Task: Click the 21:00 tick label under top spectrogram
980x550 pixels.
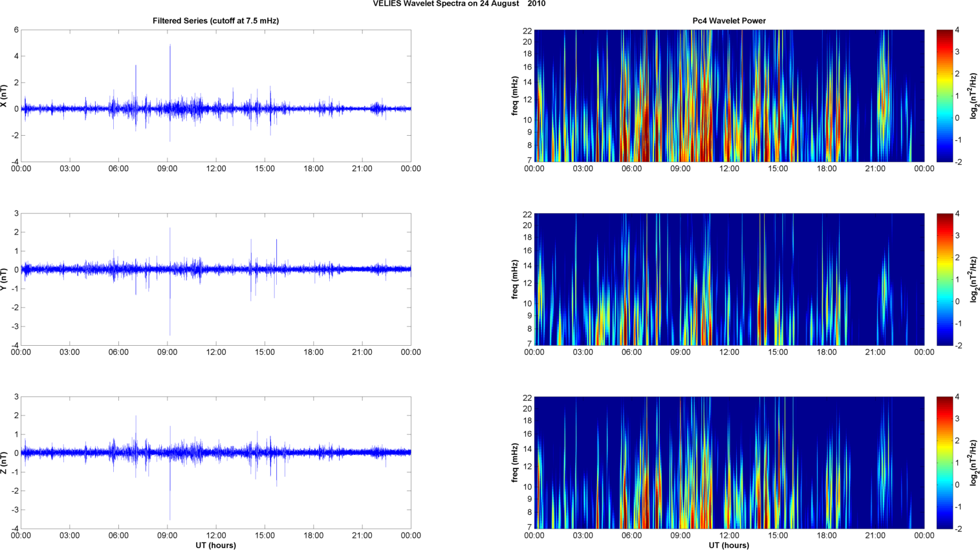Action: pyautogui.click(x=875, y=169)
